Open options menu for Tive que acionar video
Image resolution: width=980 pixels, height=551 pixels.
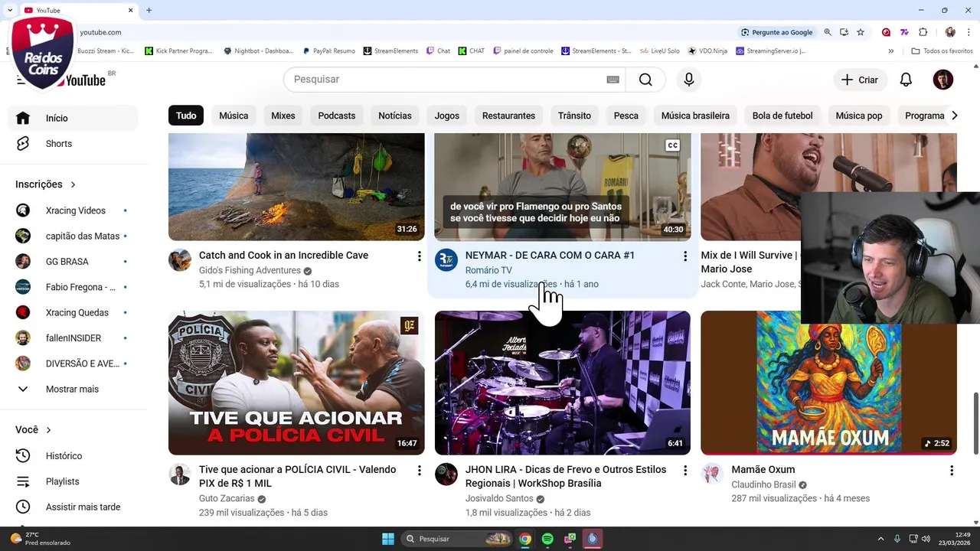(419, 471)
